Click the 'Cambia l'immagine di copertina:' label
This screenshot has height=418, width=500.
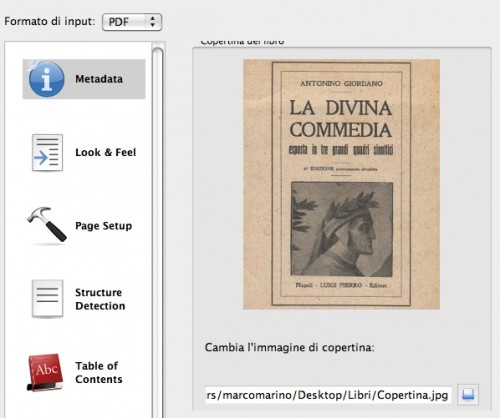click(x=290, y=348)
